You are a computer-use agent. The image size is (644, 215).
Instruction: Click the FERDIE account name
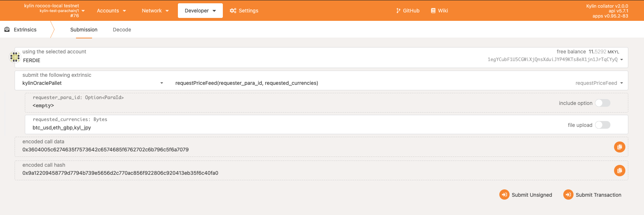pyautogui.click(x=32, y=60)
